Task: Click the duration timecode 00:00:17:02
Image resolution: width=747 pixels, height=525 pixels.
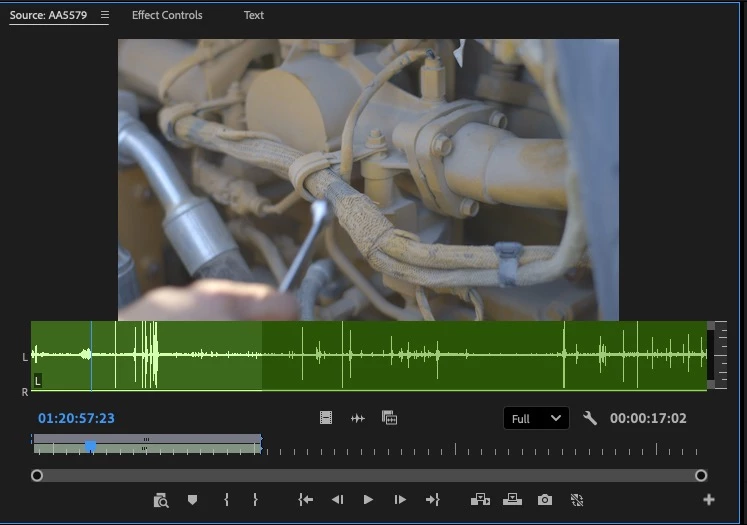Action: (648, 418)
